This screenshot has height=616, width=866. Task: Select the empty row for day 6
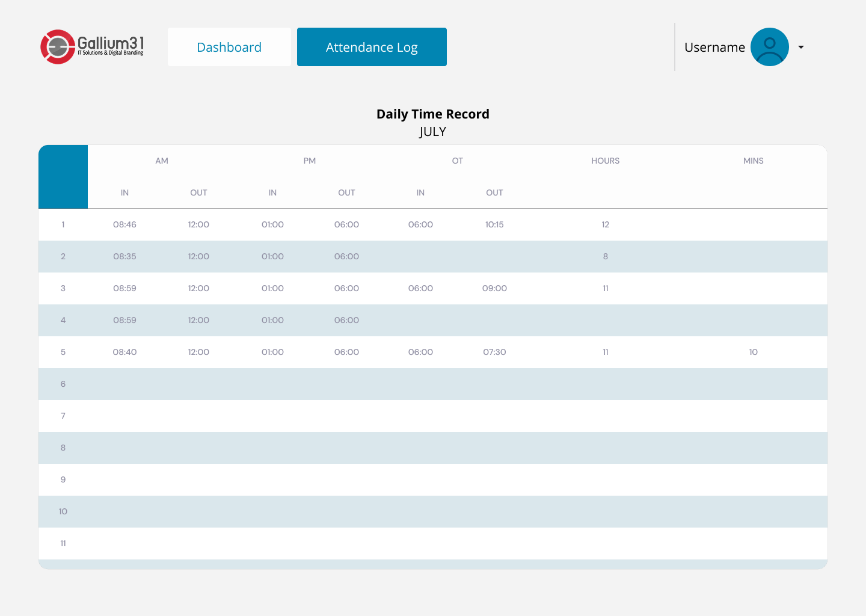433,384
